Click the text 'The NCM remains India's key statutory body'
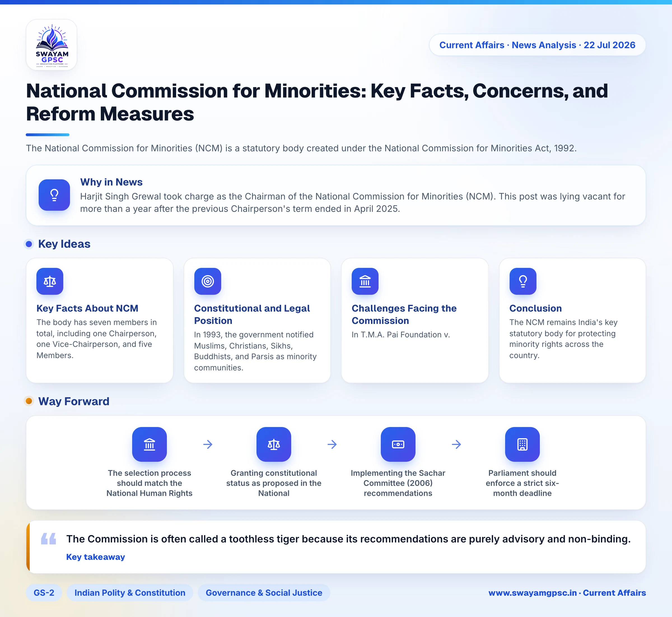Viewport: 672px width, 617px height. tap(563, 338)
